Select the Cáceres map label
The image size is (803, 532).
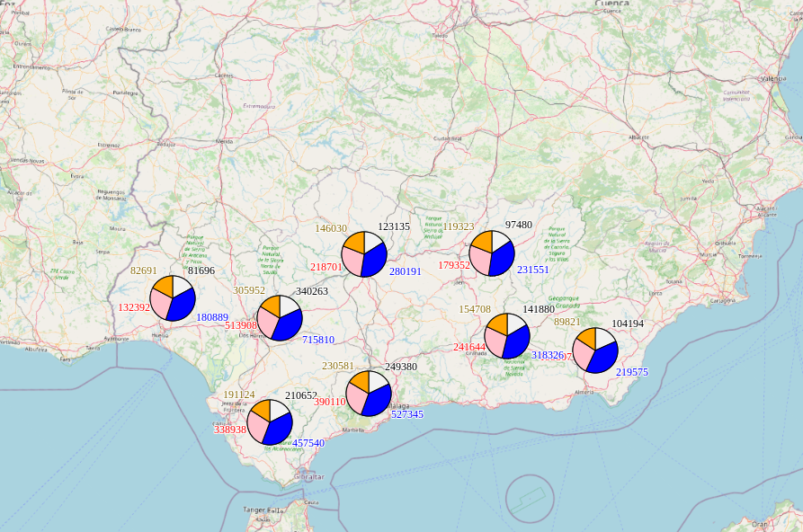[x=224, y=75]
